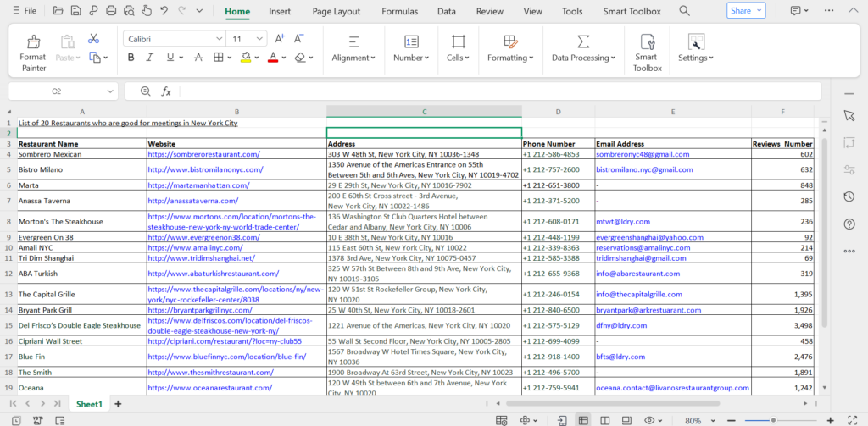This screenshot has height=426, width=868.
Task: Click the Cells ribbon button icon
Action: point(458,41)
